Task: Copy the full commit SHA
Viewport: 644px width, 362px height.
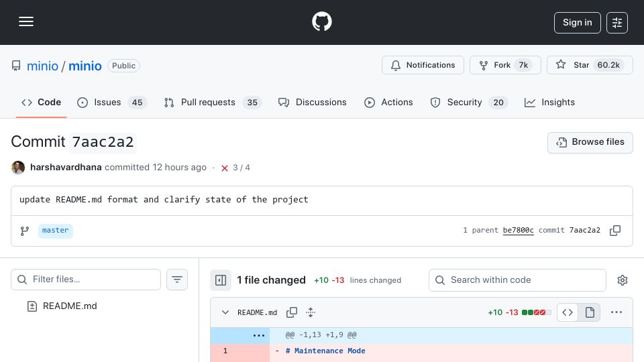Action: pos(615,231)
